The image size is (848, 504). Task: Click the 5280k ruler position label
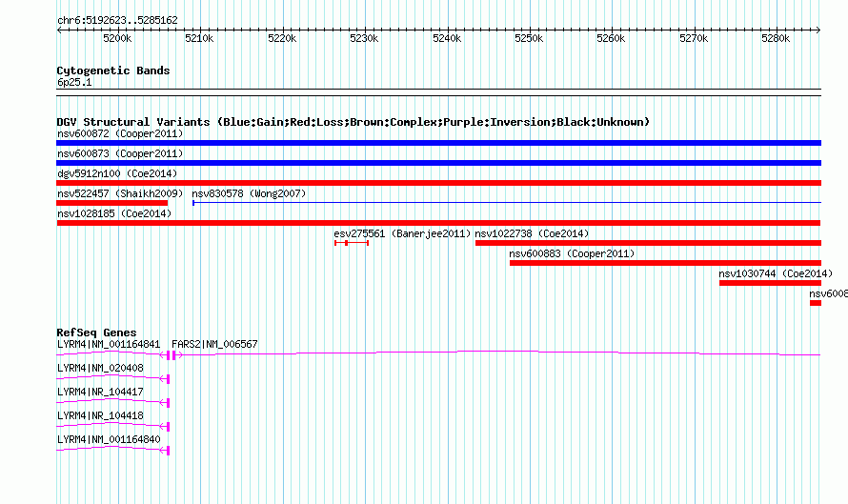coord(776,38)
